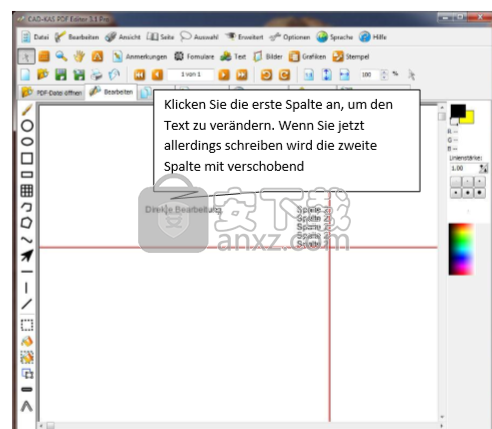Click the second green floppy save-as icon
492x429 pixels.
pos(79,75)
